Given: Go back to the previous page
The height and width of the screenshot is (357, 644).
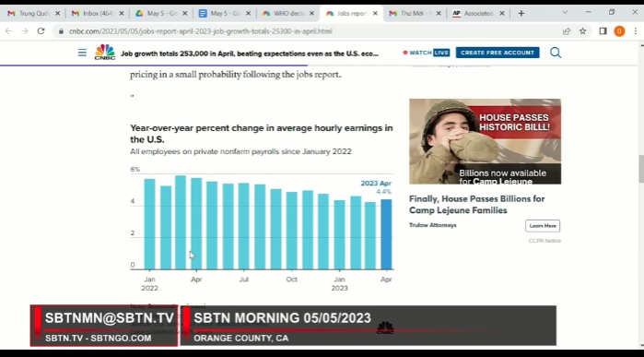Looking at the screenshot, I should (x=8, y=31).
